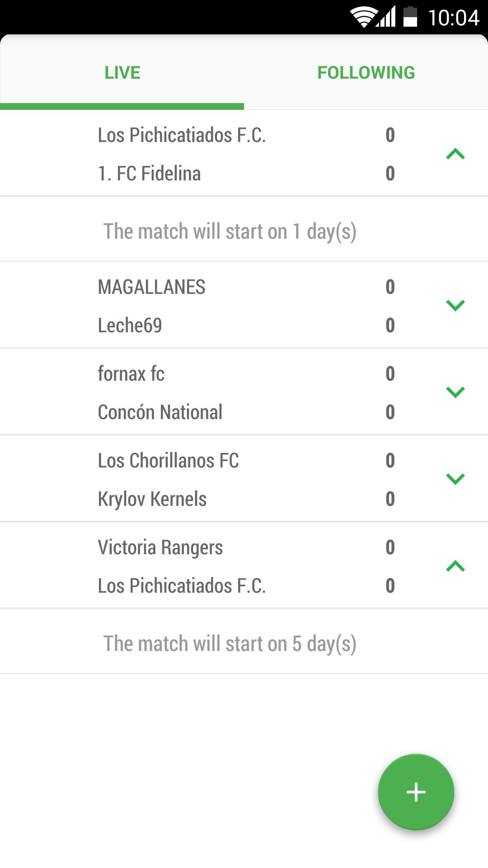Tap Victoria Rangers score of 0
Image resolution: width=488 pixels, height=868 pixels.
pyautogui.click(x=389, y=547)
